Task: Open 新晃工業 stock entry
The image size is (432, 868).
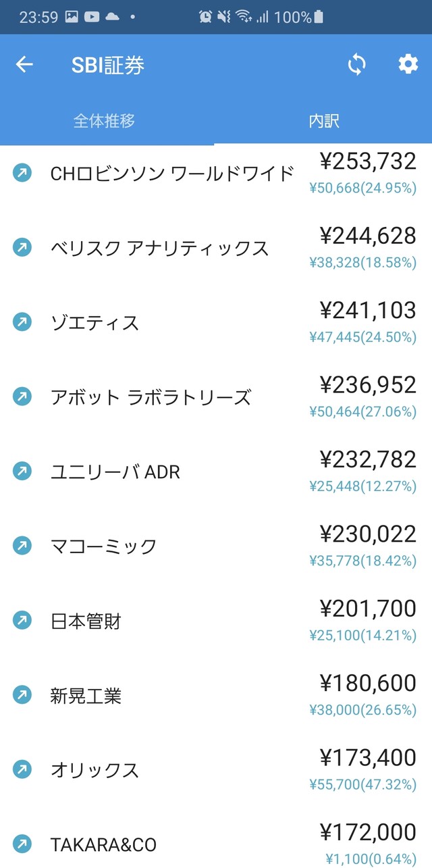Action: click(86, 695)
